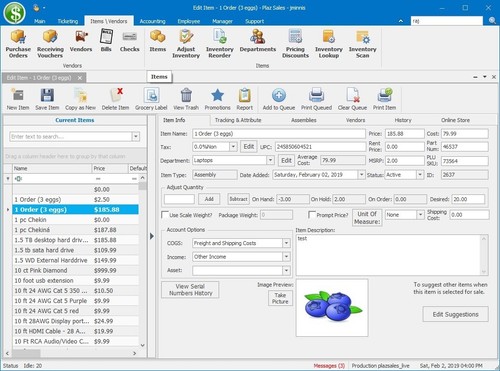Click Delete Item
500x371 pixels.
coord(115,99)
